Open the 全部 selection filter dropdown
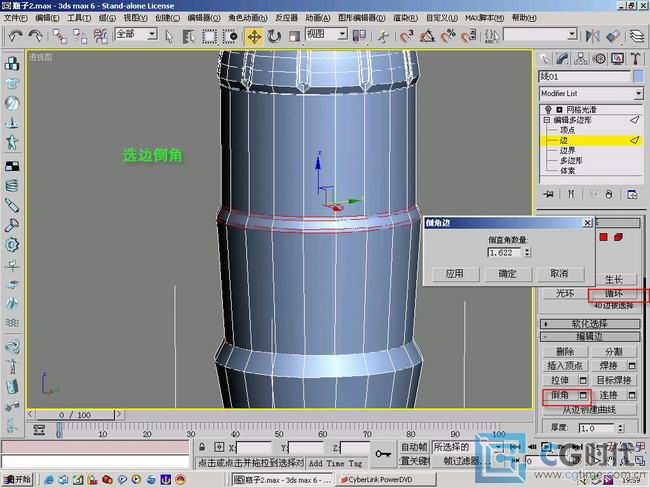 click(x=153, y=34)
